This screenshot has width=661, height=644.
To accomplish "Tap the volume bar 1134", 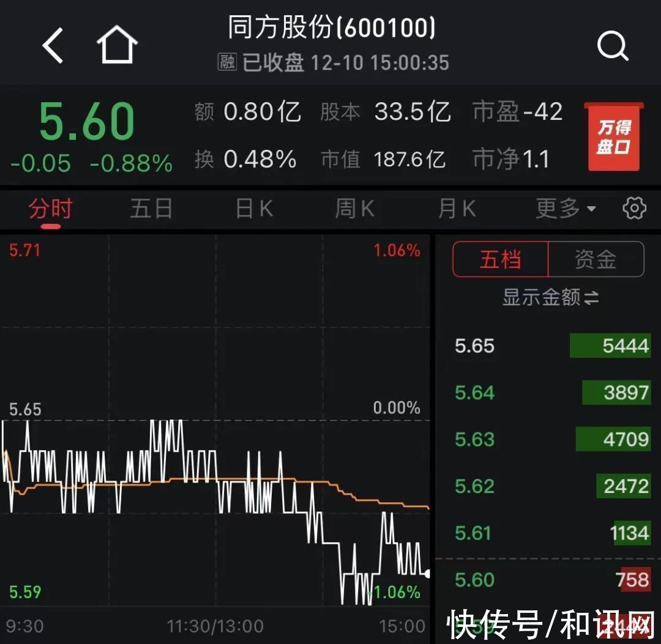I will tap(630, 533).
